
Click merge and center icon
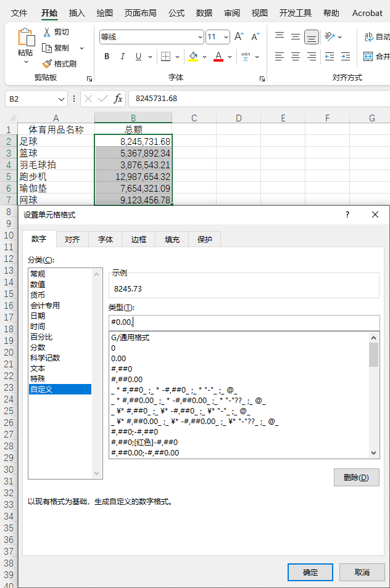(368, 57)
